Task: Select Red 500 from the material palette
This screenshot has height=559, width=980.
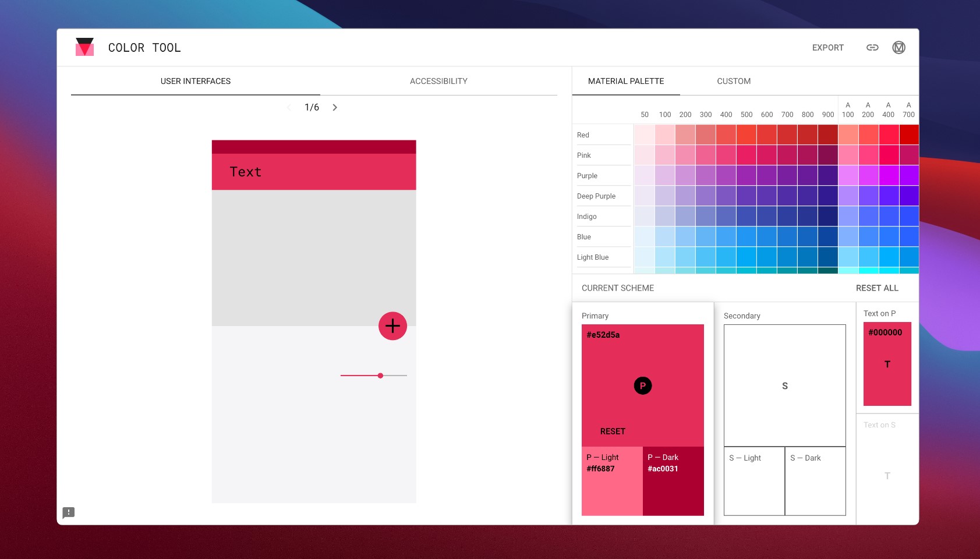Action: pyautogui.click(x=747, y=134)
